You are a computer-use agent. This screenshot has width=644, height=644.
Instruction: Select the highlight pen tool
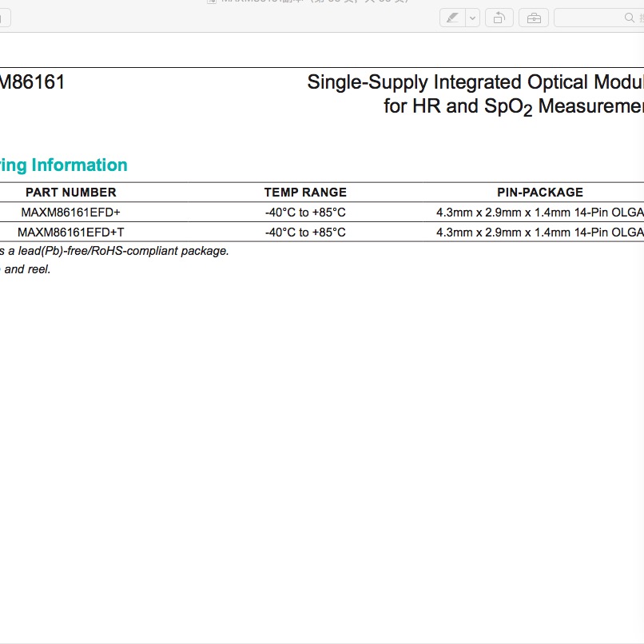453,18
